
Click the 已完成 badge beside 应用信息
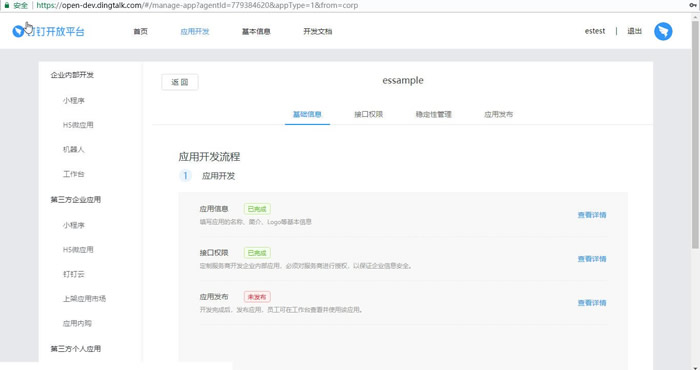pos(257,209)
